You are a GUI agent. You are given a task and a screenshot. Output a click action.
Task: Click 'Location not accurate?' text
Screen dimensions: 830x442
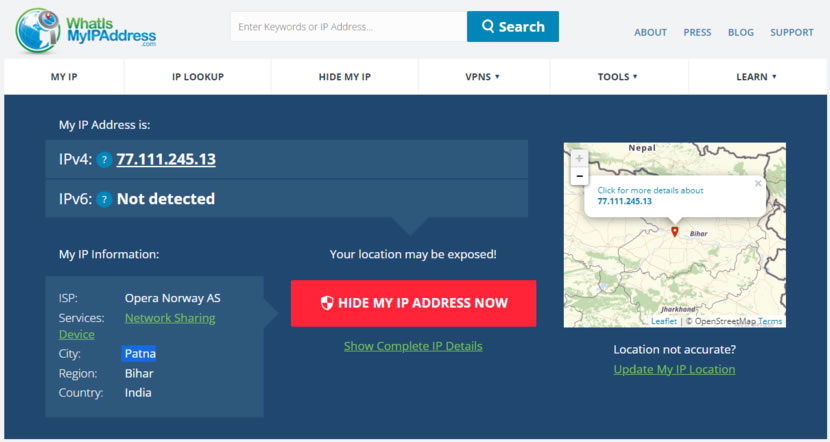pos(674,350)
